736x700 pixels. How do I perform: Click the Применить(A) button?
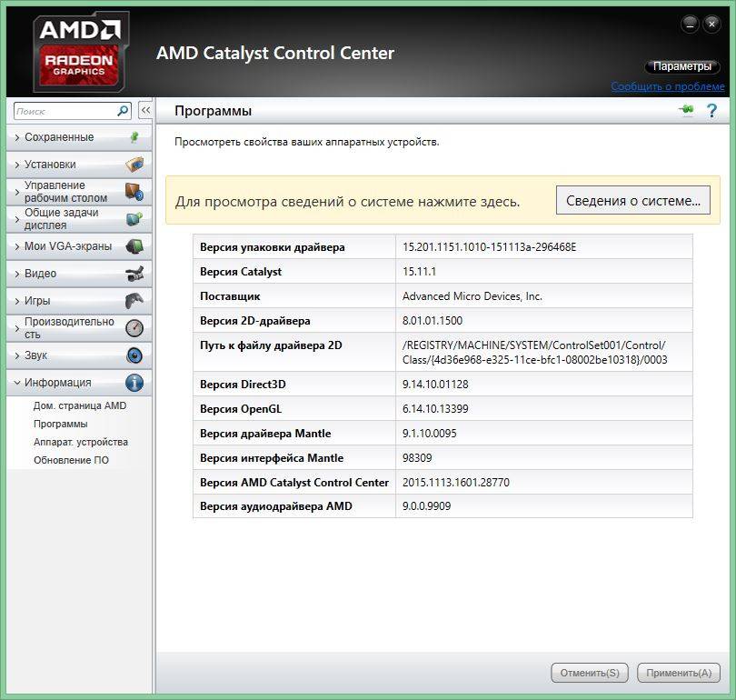[678, 673]
